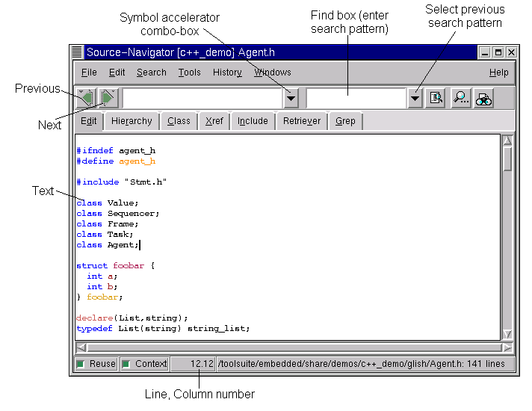Click the horizontal scrollbar left arrow
The width and height of the screenshot is (532, 411).
coord(81,348)
